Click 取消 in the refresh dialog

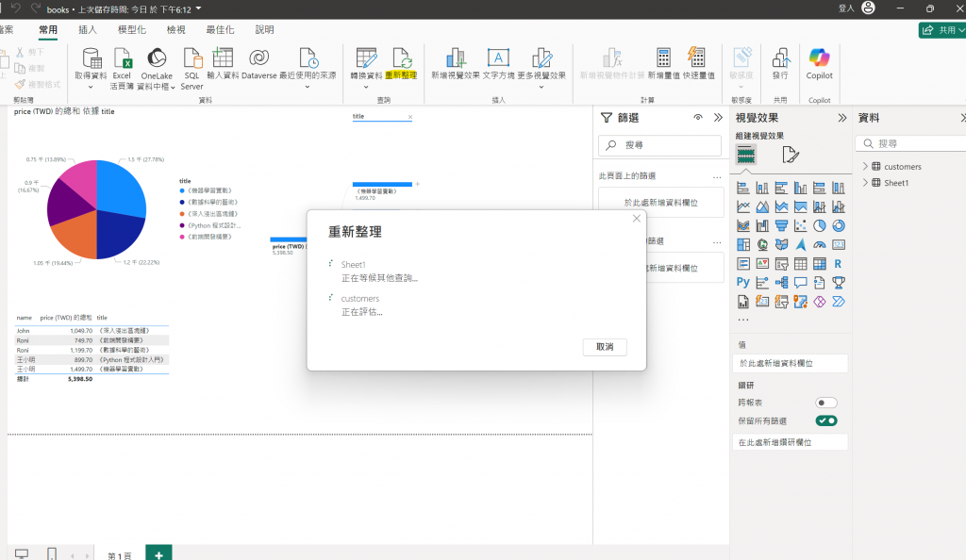(605, 347)
